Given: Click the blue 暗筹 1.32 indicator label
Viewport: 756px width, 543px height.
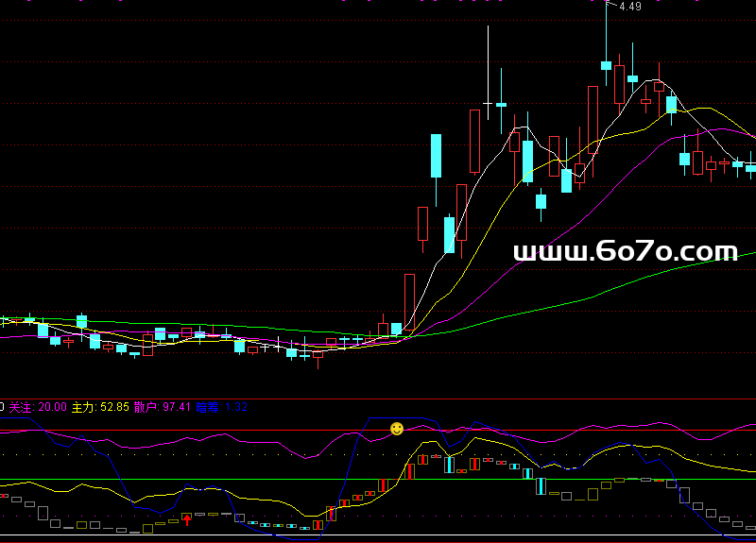Looking at the screenshot, I should point(221,407).
